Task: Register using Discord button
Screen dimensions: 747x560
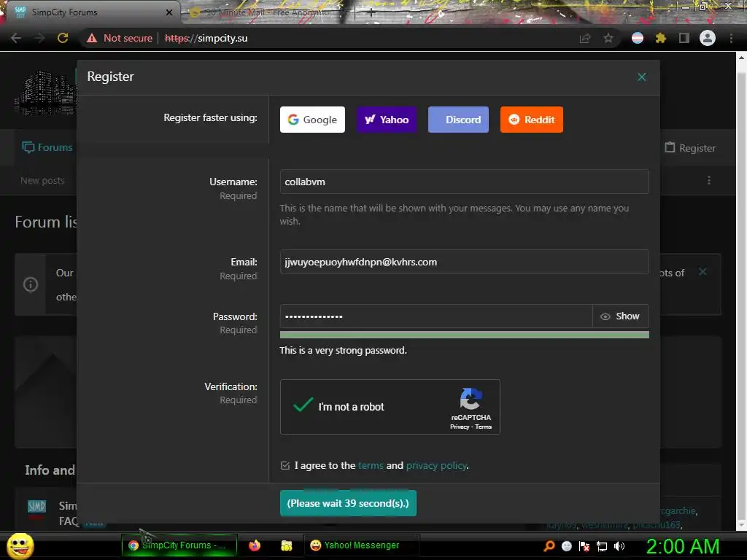Action: pyautogui.click(x=458, y=120)
